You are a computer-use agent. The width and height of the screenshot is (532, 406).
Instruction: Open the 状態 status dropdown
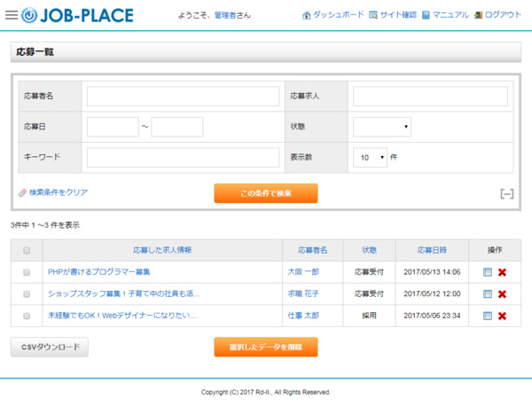(382, 127)
